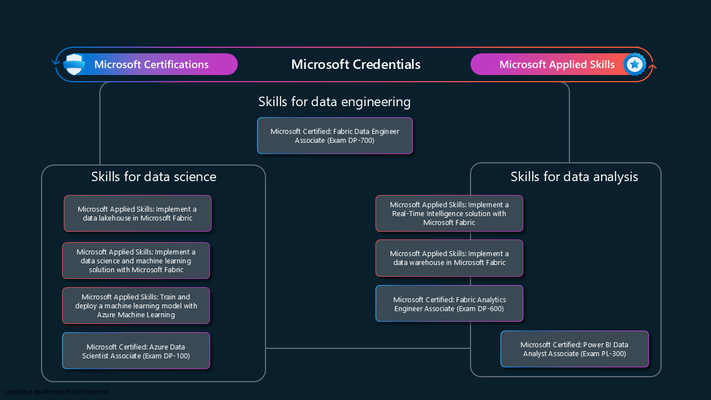Click the blue arrow at banner's left end
This screenshot has width=711, height=400.
click(x=56, y=61)
